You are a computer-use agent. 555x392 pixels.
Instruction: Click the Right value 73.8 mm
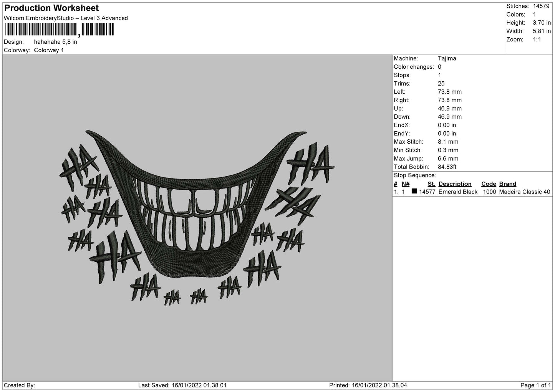tap(450, 100)
